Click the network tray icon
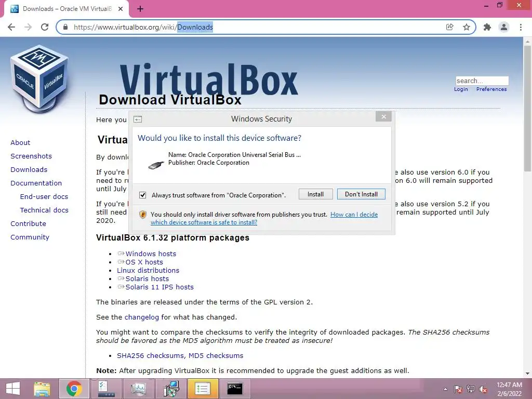Image resolution: width=532 pixels, height=399 pixels. (471, 389)
